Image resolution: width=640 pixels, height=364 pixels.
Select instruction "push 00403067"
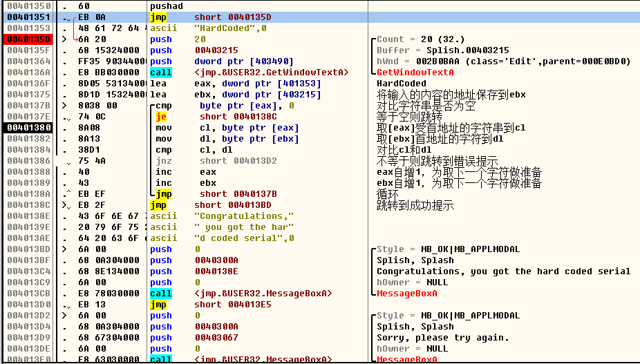point(194,338)
